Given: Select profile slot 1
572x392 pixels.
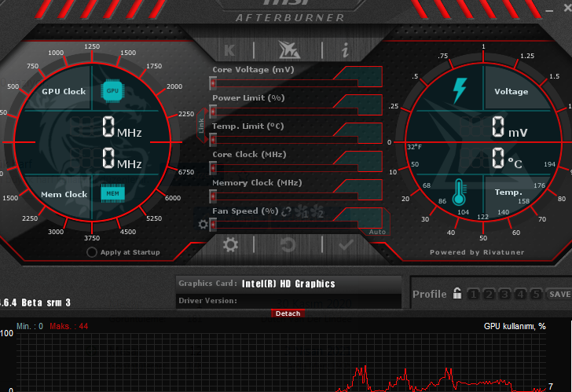Looking at the screenshot, I should tap(473, 294).
